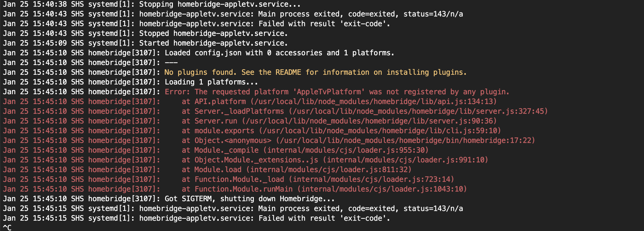Click the 'Stopping homebridge-appletv.service...' log line

pyautogui.click(x=220, y=4)
